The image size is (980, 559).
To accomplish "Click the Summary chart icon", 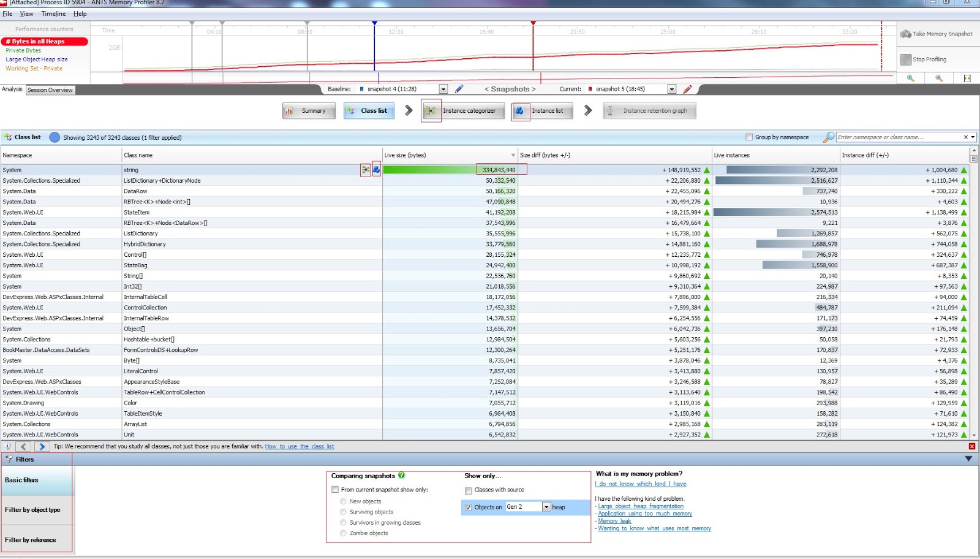I will point(288,111).
